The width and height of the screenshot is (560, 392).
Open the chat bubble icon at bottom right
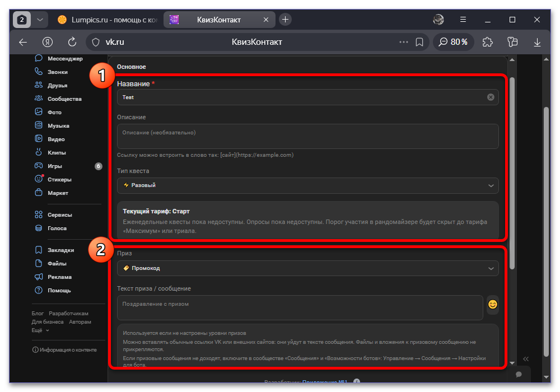(x=519, y=374)
